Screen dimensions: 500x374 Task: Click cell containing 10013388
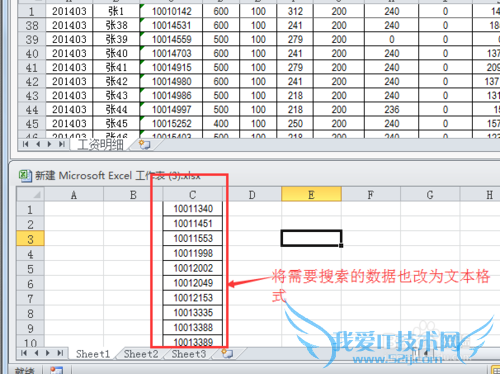click(x=193, y=328)
